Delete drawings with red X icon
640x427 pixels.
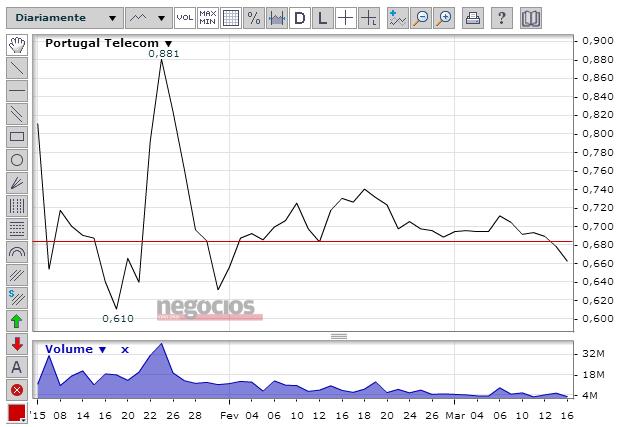17,390
